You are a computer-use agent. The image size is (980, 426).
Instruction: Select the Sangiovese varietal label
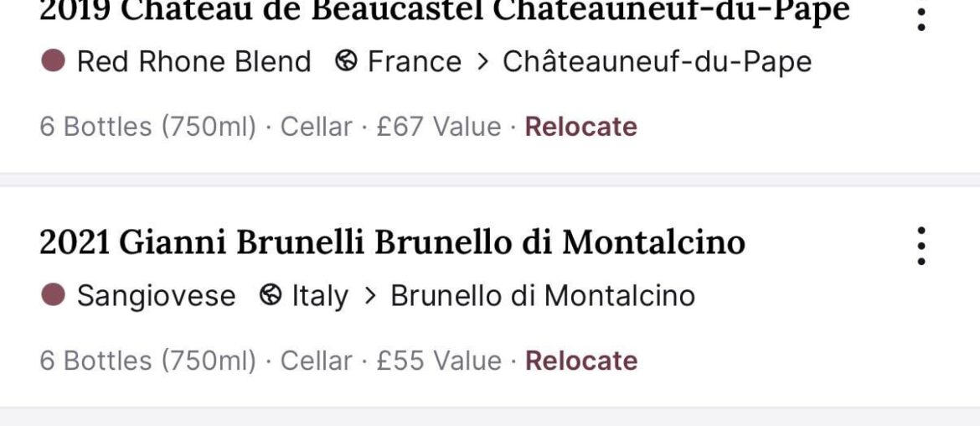point(156,296)
